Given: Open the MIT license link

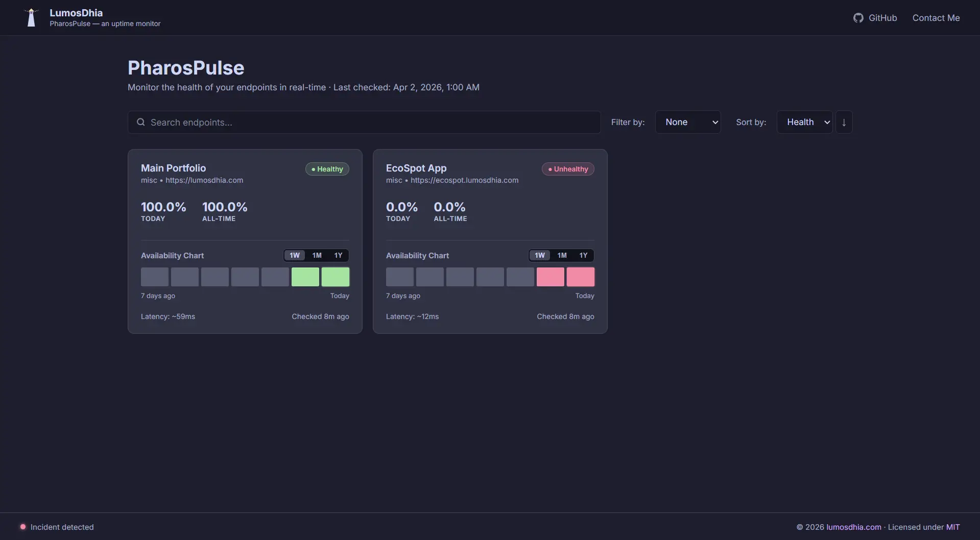Looking at the screenshot, I should pos(952,527).
